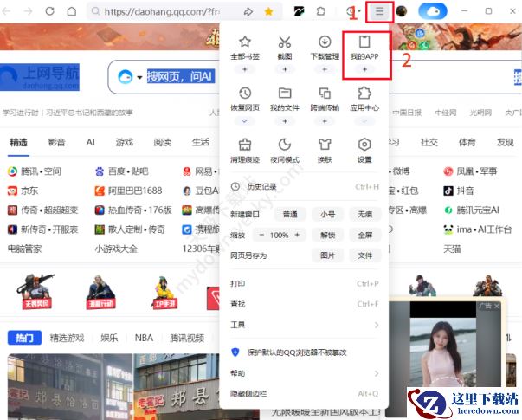Screen dimensions: 522x420
Task: Select 打印 print menu entry
Action: [x=304, y=284]
